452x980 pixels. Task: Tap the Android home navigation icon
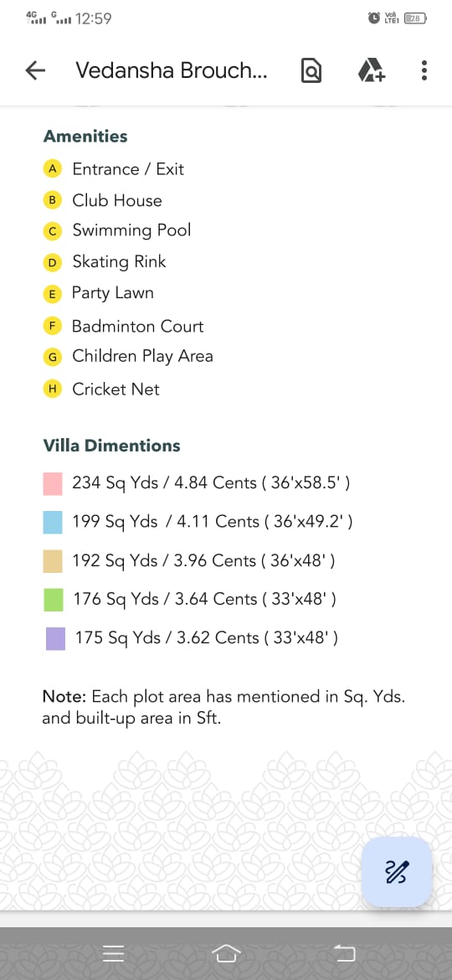(226, 953)
